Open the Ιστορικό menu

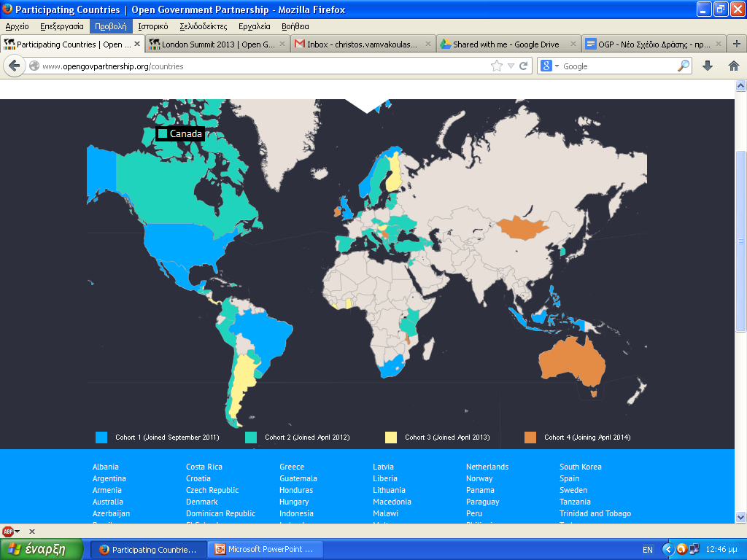tap(153, 26)
